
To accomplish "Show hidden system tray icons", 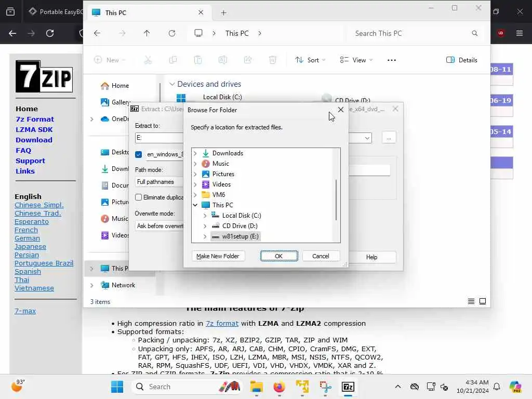I will click(x=398, y=387).
